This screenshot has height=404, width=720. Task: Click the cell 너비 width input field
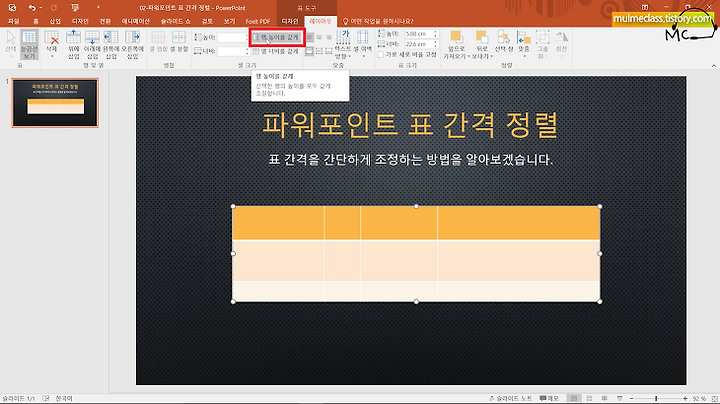coord(232,51)
